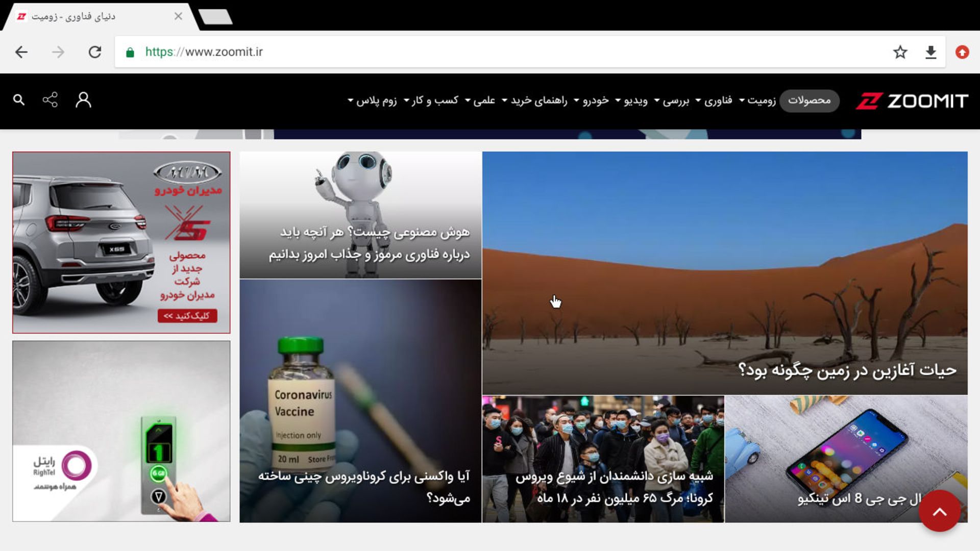Open browser downloads via download icon

pyautogui.click(x=931, y=52)
